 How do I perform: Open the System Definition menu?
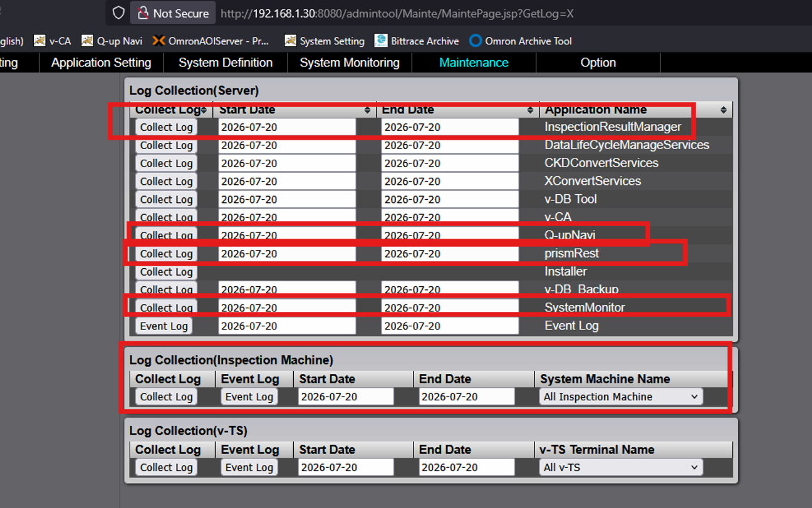(x=226, y=63)
